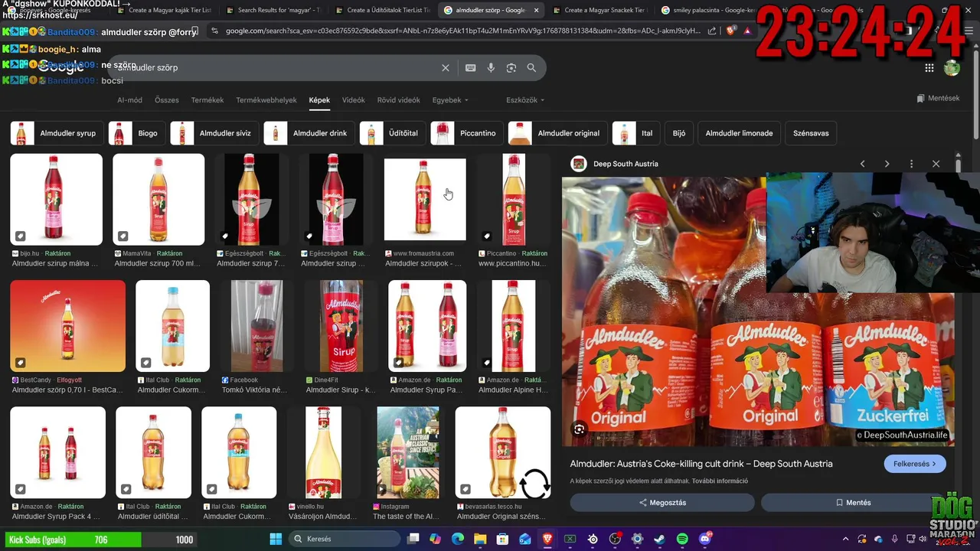Open the three-dot menu of image preview
The width and height of the screenshot is (980, 551).
click(x=911, y=164)
